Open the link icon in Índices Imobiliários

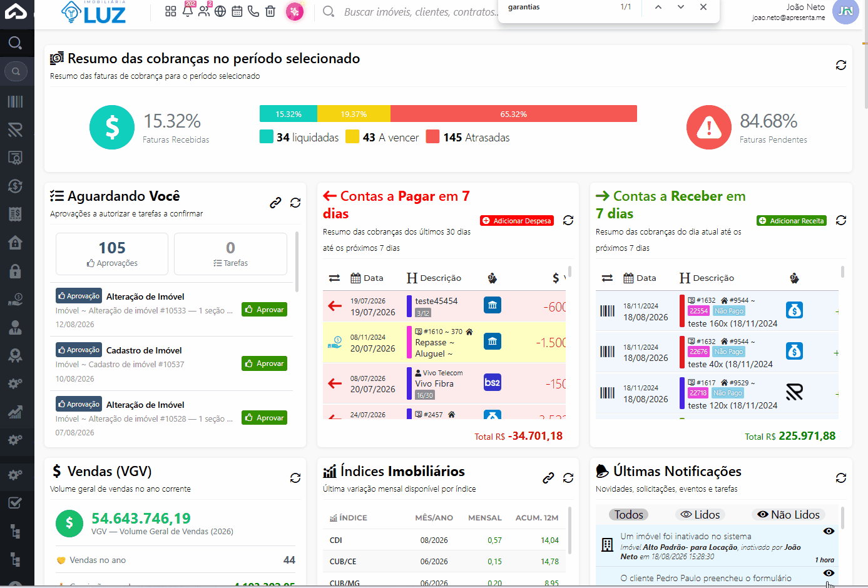[x=548, y=478]
